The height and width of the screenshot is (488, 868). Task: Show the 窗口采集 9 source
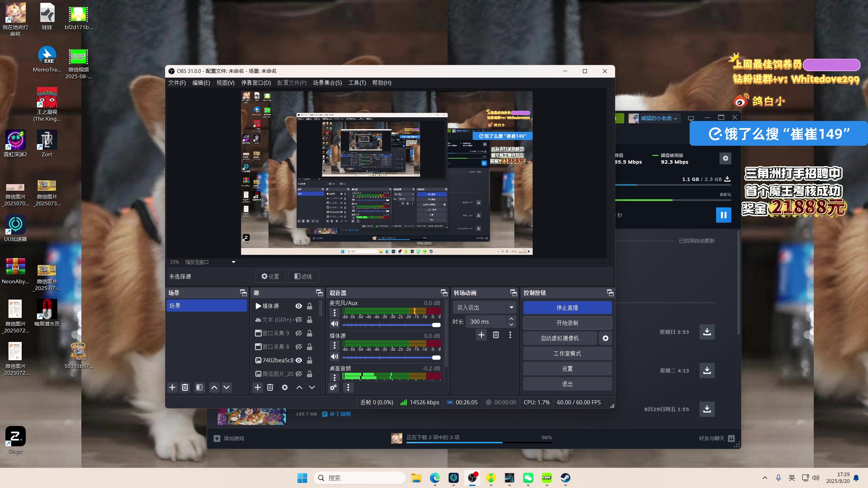click(299, 333)
